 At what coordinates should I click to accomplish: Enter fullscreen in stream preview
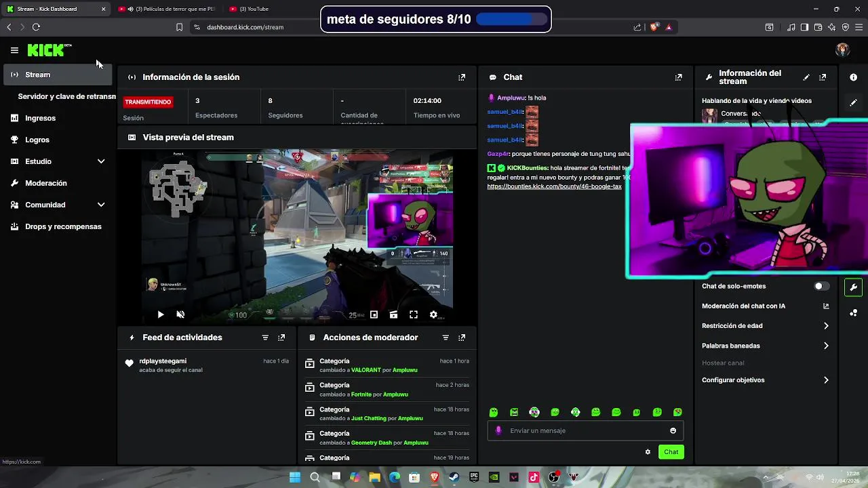[413, 314]
